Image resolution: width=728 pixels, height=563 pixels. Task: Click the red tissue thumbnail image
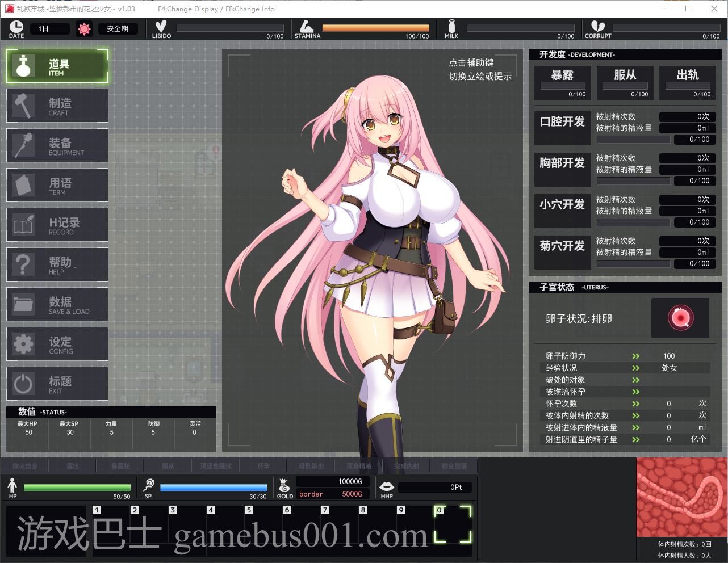(682, 497)
